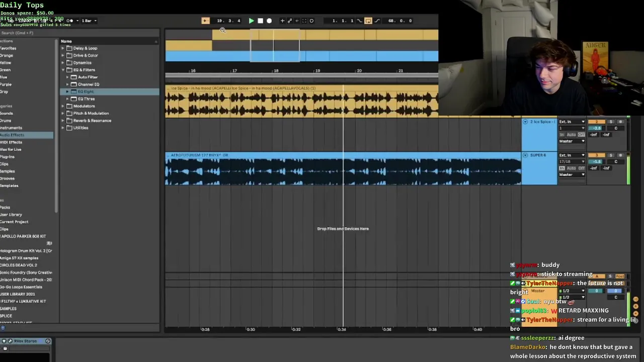This screenshot has width=644, height=362.
Task: Click the Play button in transport
Action: point(251,21)
